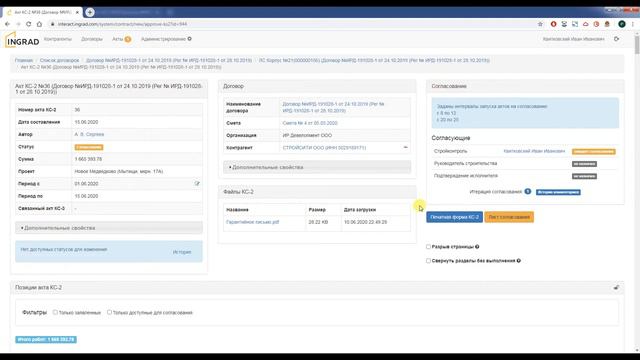Go to the browser home icon
640x360 pixels.
click(x=39, y=24)
